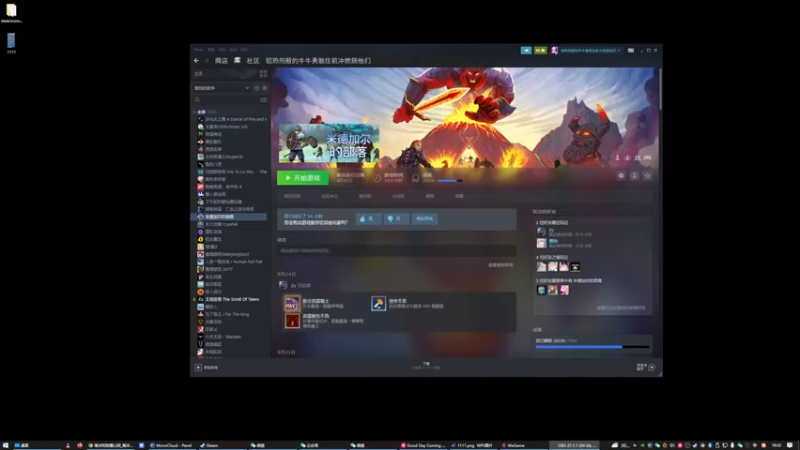Open game info icon beside gear
This screenshot has width=800, height=450.
point(634,176)
